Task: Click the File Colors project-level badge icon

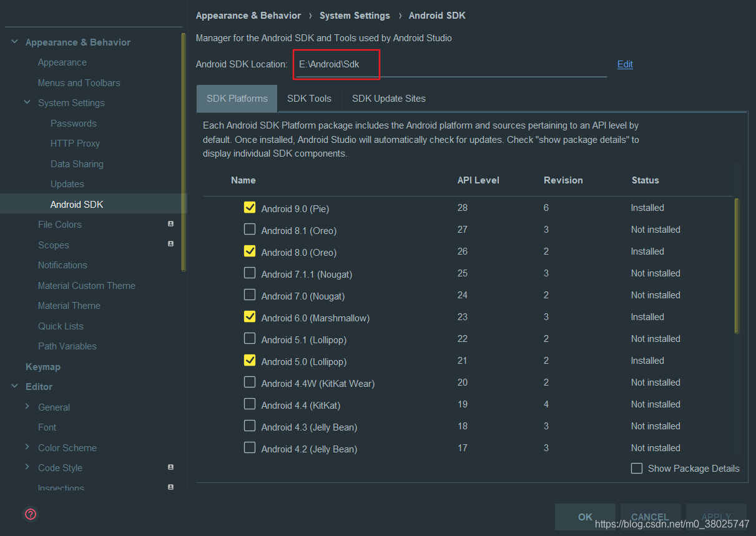Action: click(x=170, y=223)
